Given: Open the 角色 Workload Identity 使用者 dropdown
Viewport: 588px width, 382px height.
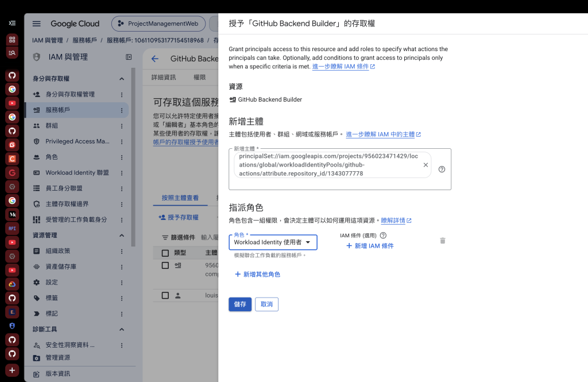Looking at the screenshot, I should 273,242.
